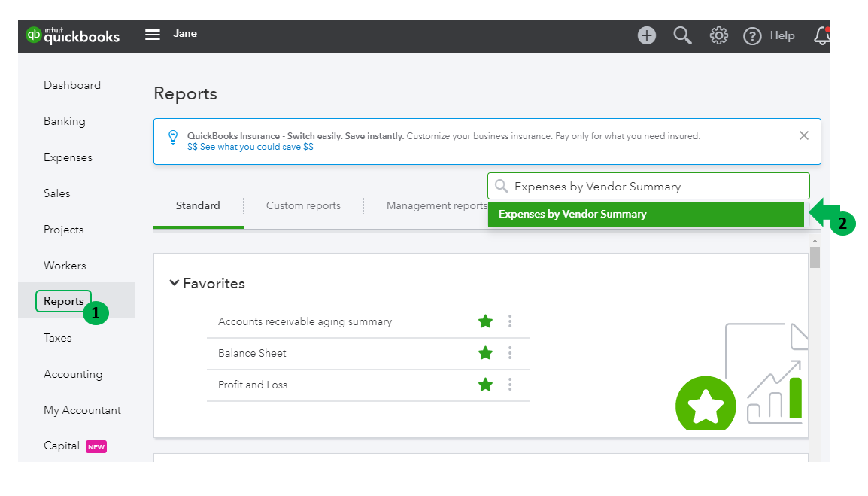Screen dimensions: 868x496
Task: Toggle favorite star for Balance Sheet
Action: 485,353
